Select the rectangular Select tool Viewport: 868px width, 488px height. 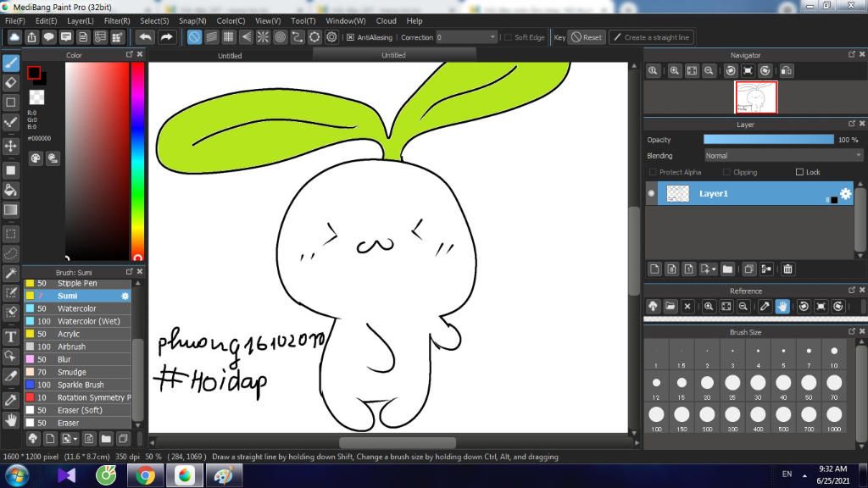[10, 234]
